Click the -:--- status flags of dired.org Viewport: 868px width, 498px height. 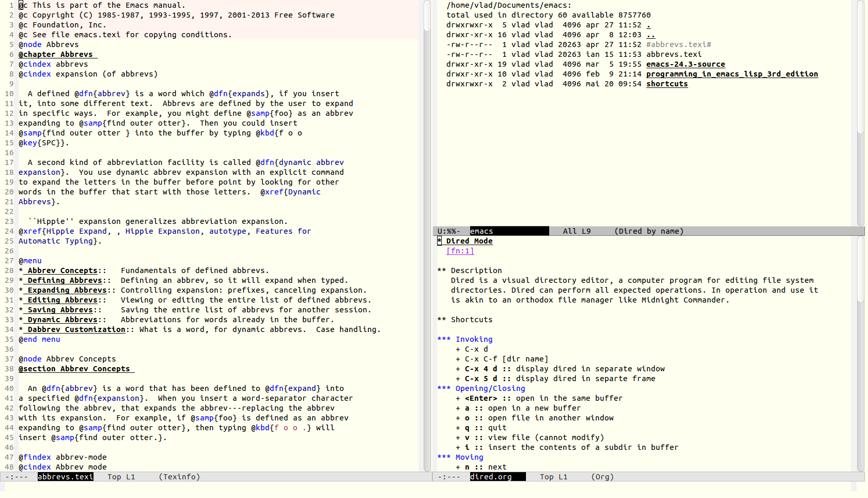[449, 477]
